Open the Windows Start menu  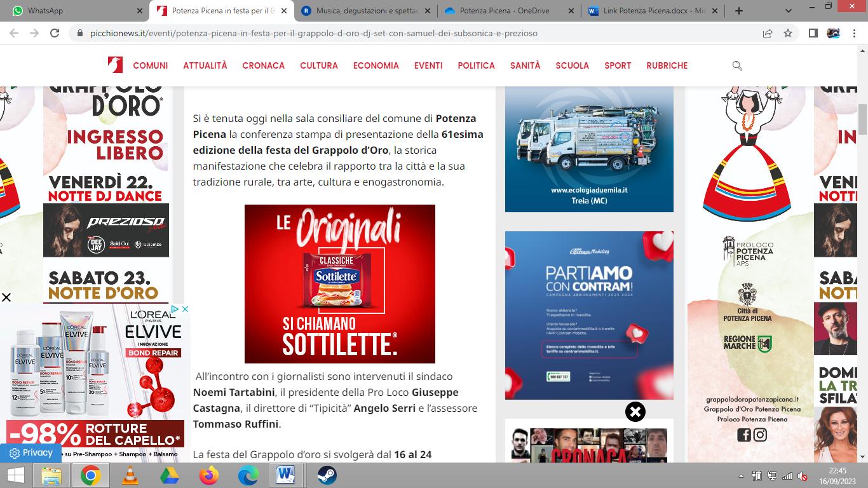pyautogui.click(x=15, y=475)
